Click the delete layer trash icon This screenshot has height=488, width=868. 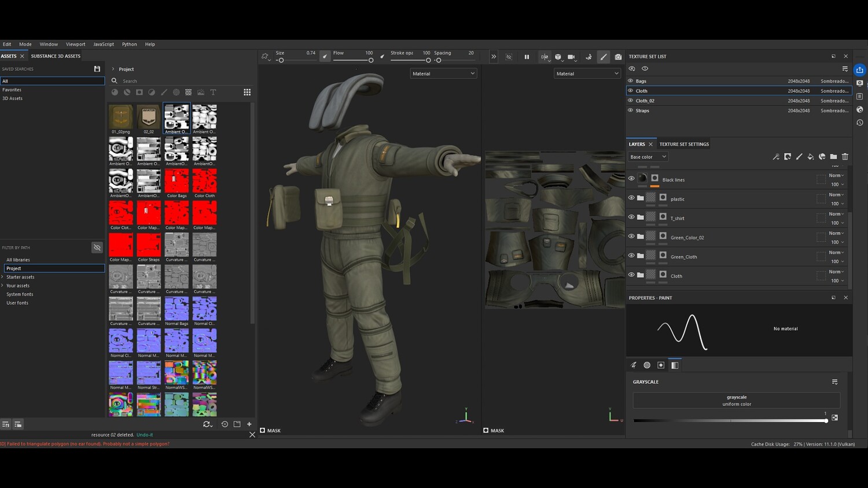(845, 157)
